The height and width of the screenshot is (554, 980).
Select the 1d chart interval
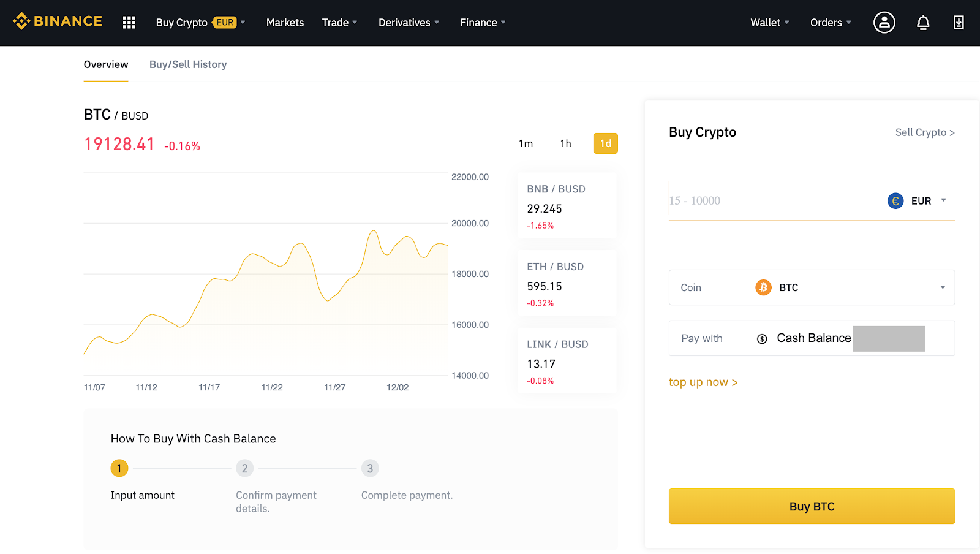coord(606,143)
